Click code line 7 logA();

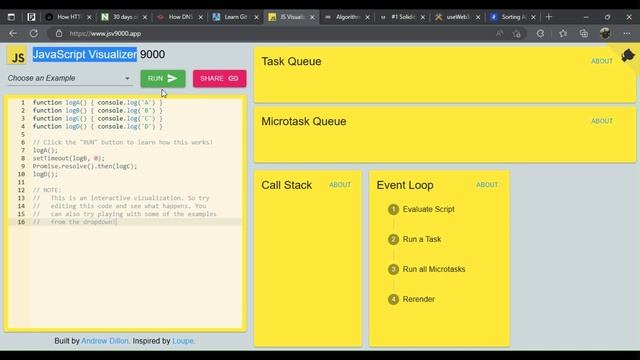coord(45,150)
